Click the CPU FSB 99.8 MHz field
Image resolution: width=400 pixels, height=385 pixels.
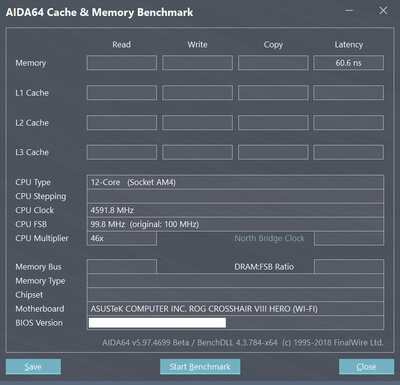pos(235,224)
